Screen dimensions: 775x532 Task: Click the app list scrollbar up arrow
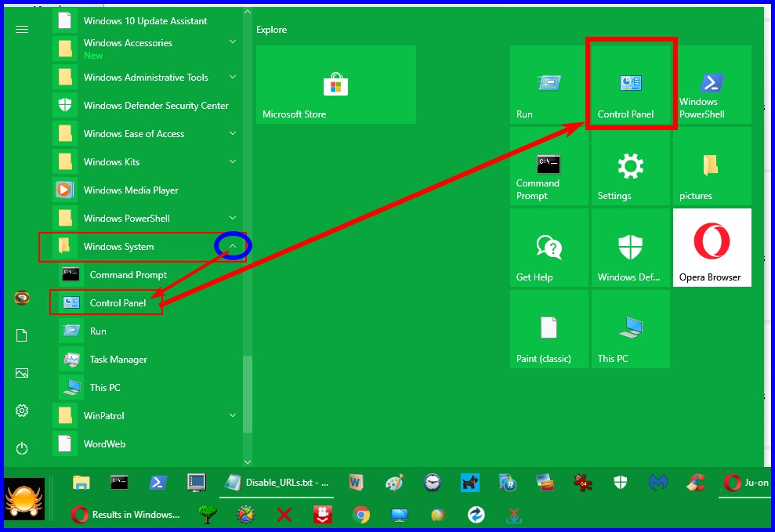(248, 12)
